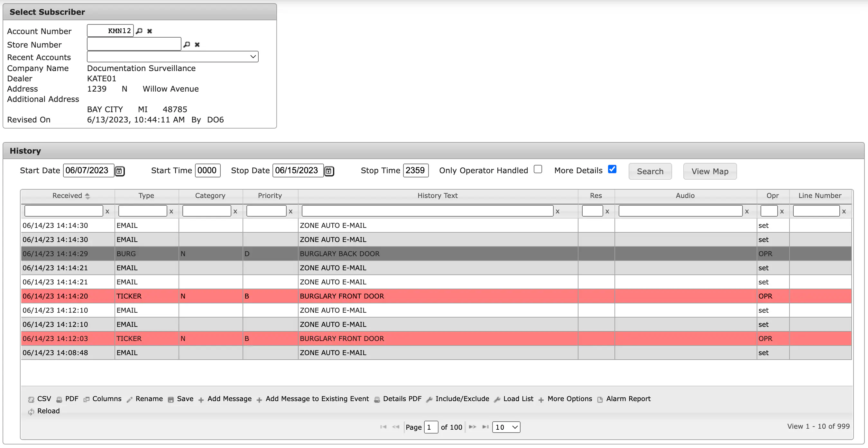Screen dimensions: 868x448
Task: Click the Start Time field
Action: click(208, 170)
